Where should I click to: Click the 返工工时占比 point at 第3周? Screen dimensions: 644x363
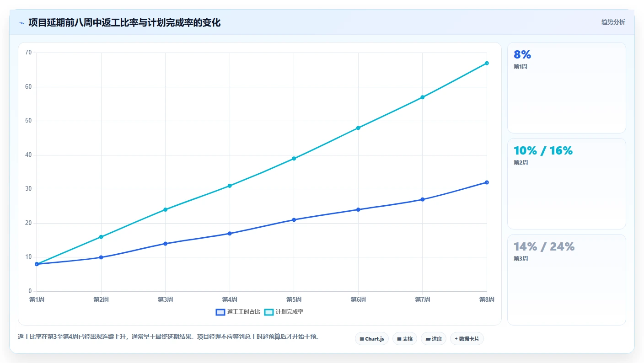point(165,244)
